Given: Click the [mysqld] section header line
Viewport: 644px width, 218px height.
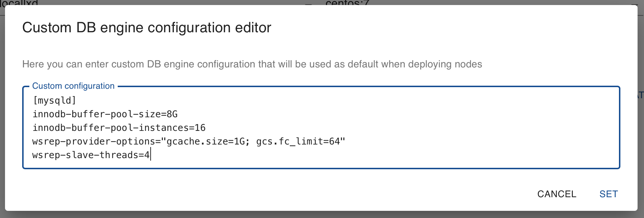Looking at the screenshot, I should coord(54,100).
